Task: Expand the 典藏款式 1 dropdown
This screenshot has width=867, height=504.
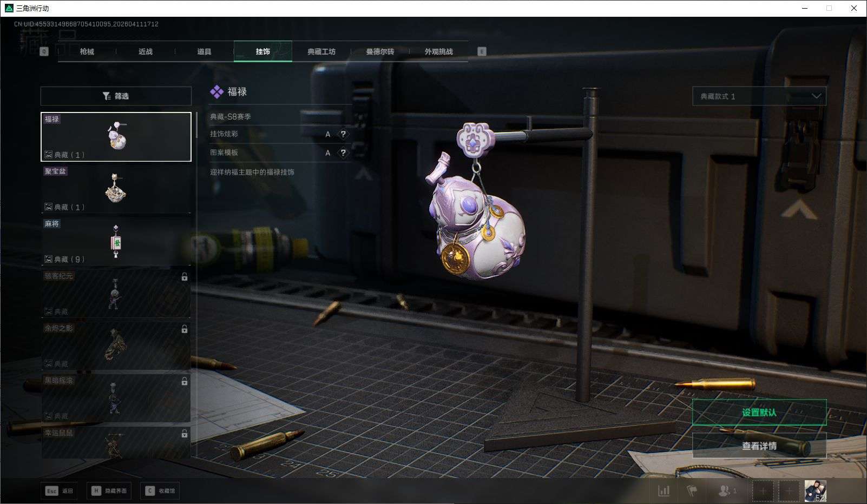Action: pos(759,96)
